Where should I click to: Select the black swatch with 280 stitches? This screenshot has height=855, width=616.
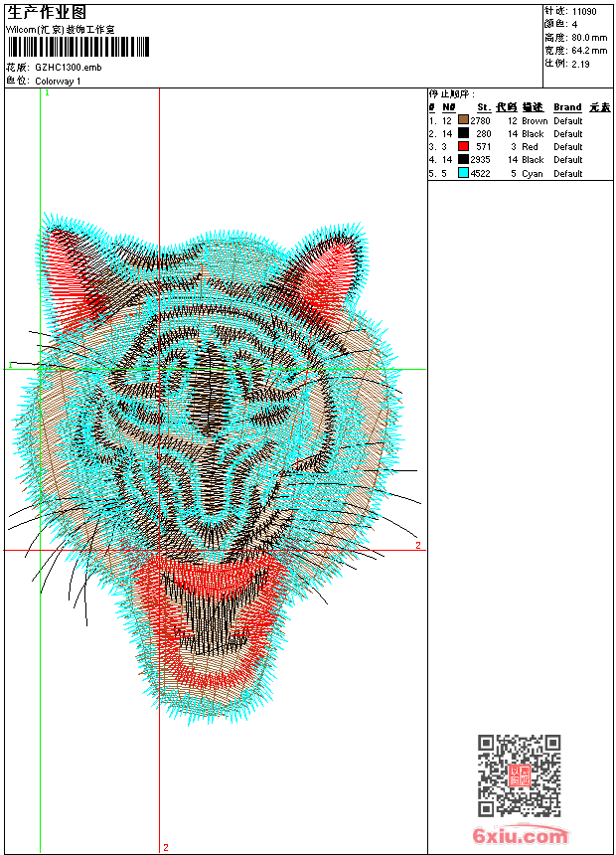(463, 133)
